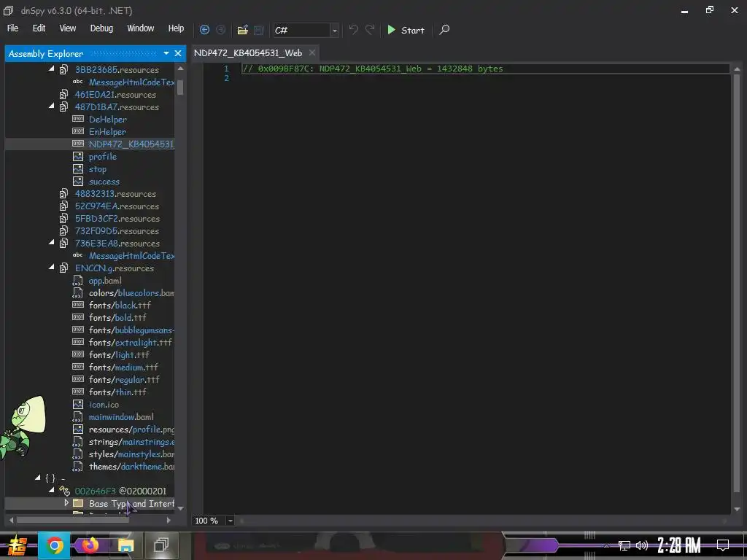Open the Debug menu
Screen dimensions: 747x560
(x=101, y=28)
